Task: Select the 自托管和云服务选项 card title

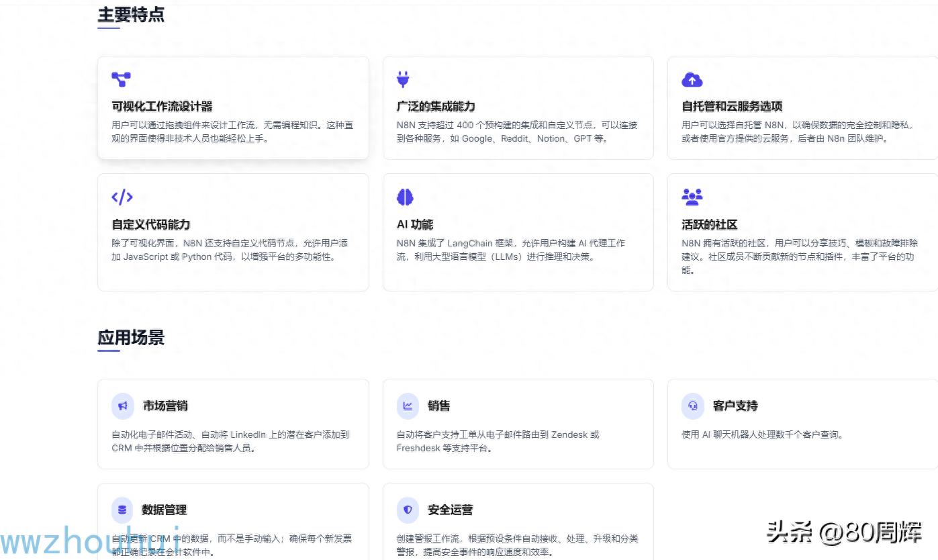Action: [x=732, y=106]
